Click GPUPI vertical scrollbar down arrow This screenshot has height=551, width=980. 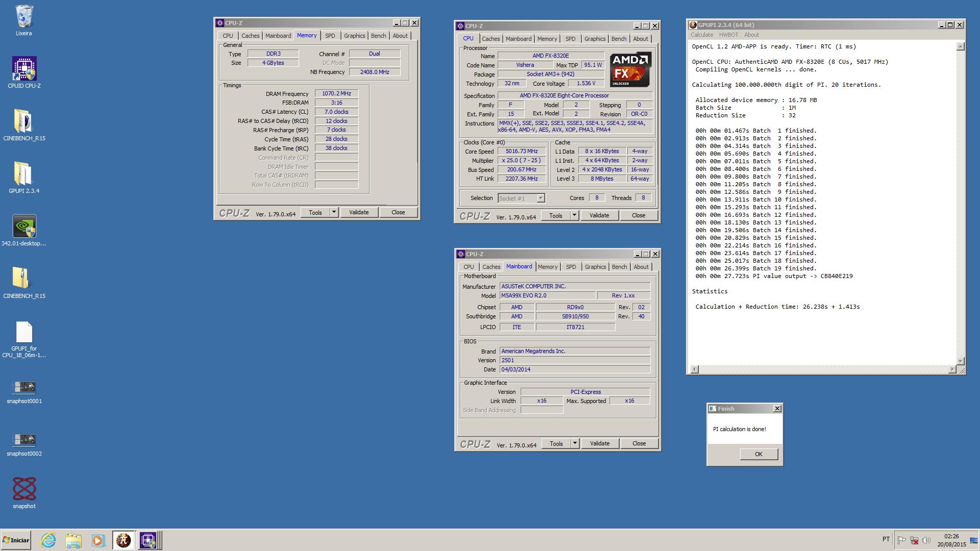pos(960,361)
